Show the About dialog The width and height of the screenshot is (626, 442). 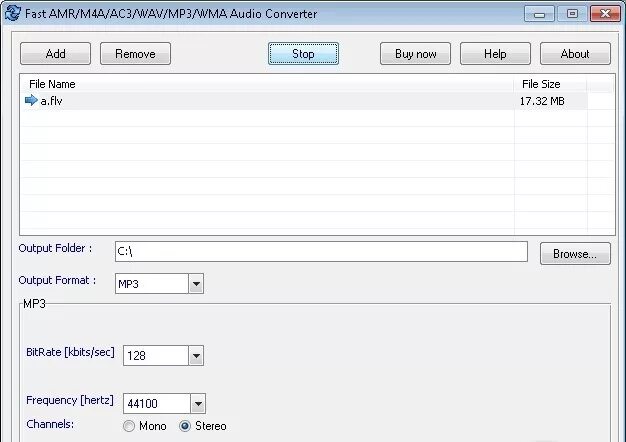575,54
